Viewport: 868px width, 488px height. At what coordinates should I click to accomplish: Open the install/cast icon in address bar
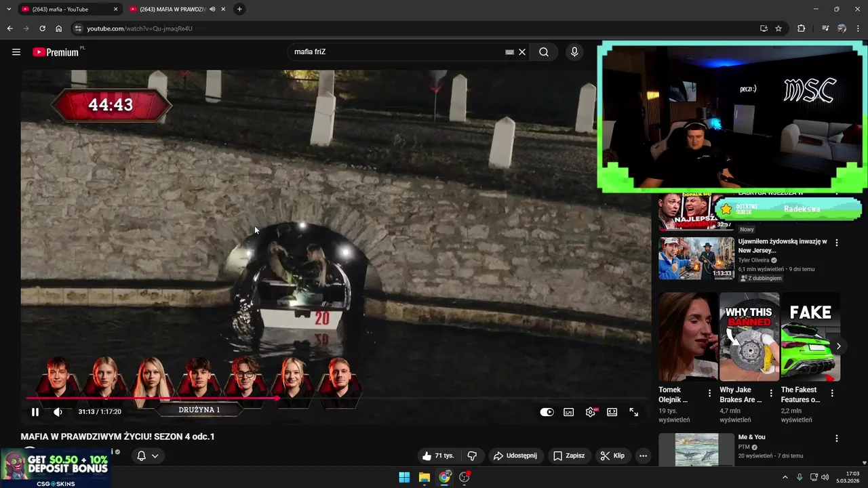[x=764, y=28]
